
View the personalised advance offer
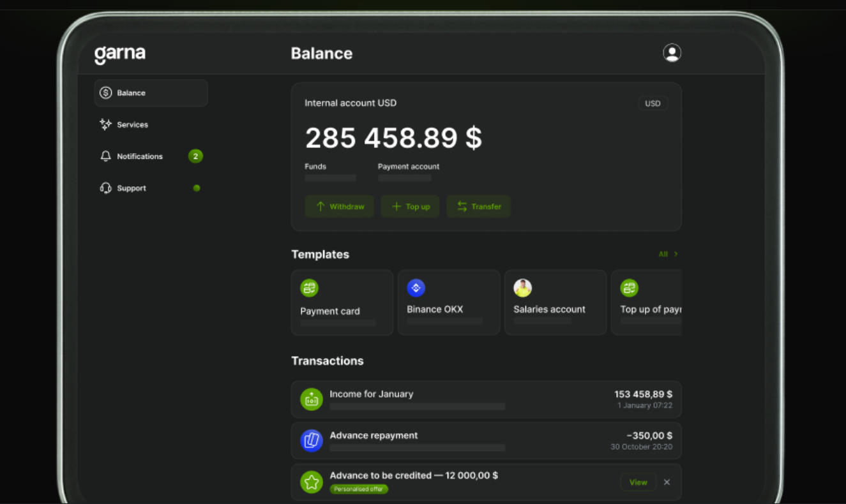(638, 482)
